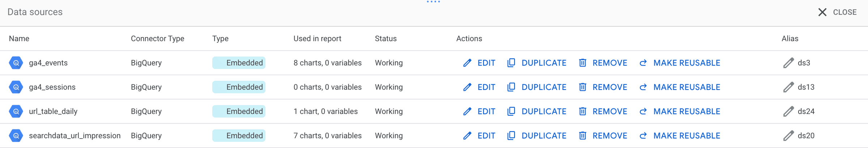Image resolution: width=868 pixels, height=148 pixels.
Task: Duplicate the searchdata_url_impression data source
Action: pos(537,136)
